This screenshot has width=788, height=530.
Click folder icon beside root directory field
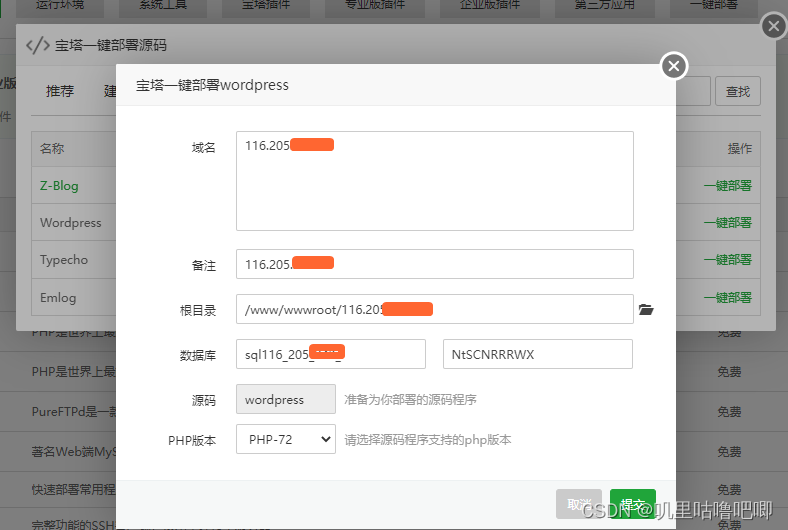(x=646, y=309)
